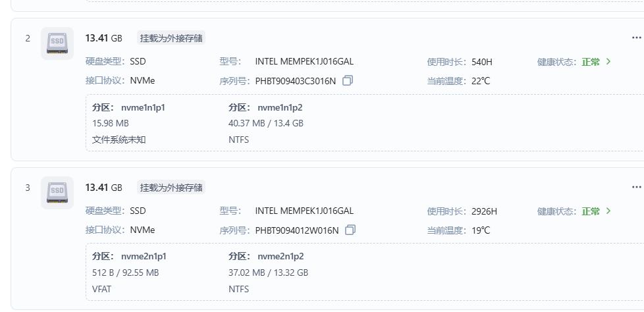Click 挂载为外接存储 tag on disk 2
Screen dimensions: 644x312
pyautogui.click(x=171, y=38)
